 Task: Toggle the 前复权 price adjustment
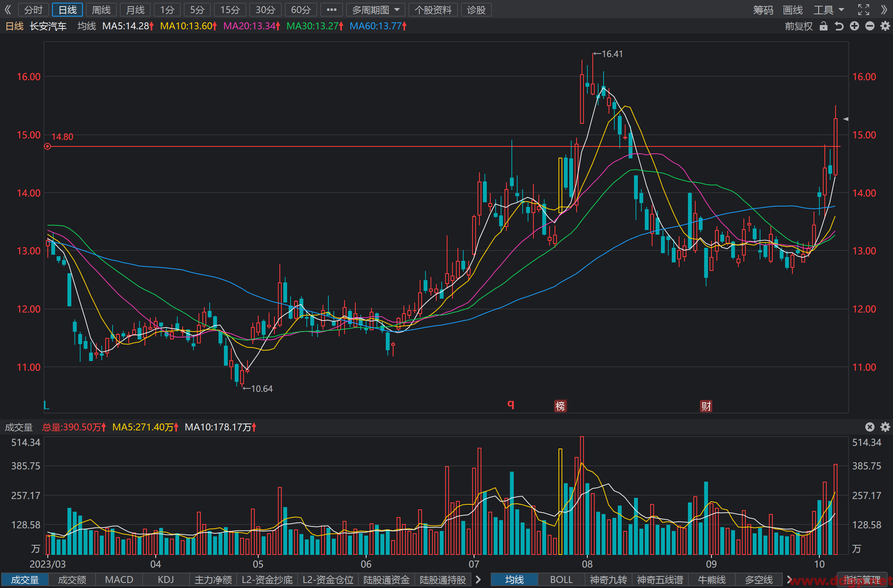[x=799, y=26]
